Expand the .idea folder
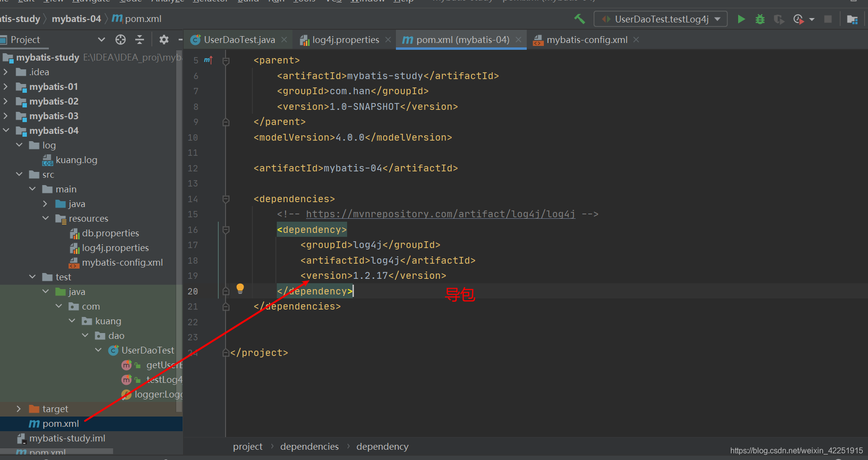The width and height of the screenshot is (868, 460). [x=6, y=72]
